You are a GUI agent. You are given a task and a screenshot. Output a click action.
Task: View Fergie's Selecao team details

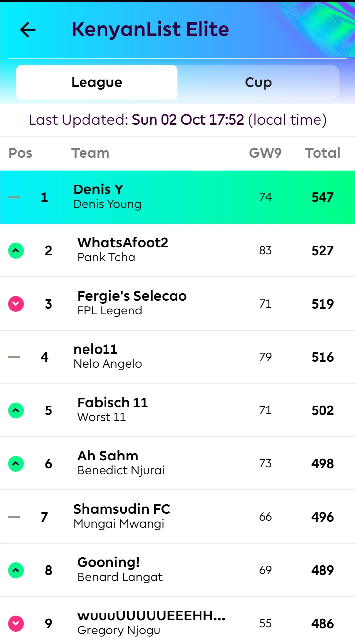point(177,304)
